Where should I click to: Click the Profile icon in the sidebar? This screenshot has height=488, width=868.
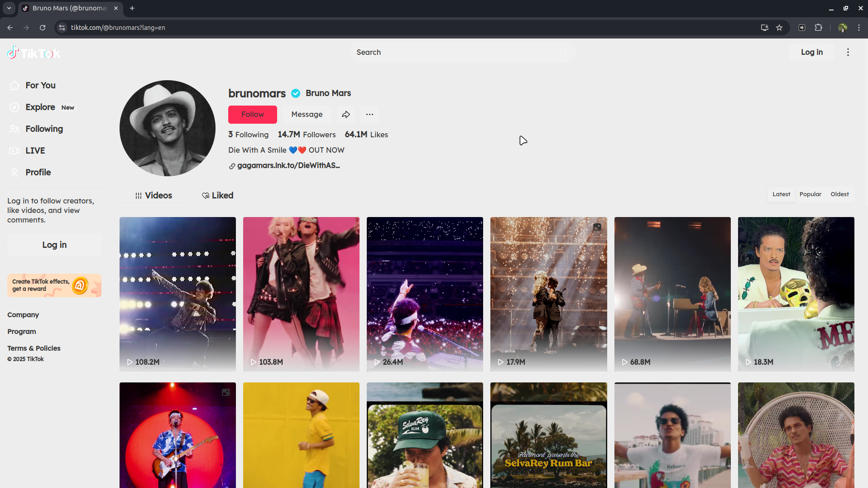(x=14, y=172)
